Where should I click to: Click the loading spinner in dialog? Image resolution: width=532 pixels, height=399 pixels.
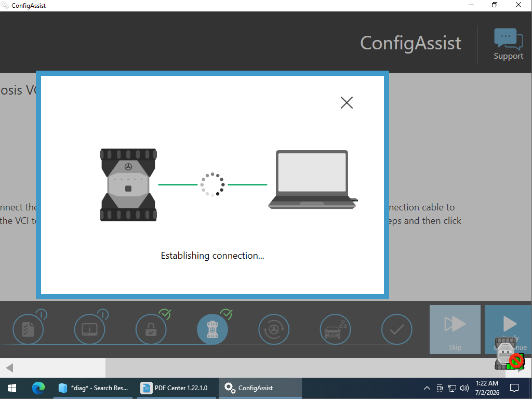(212, 184)
